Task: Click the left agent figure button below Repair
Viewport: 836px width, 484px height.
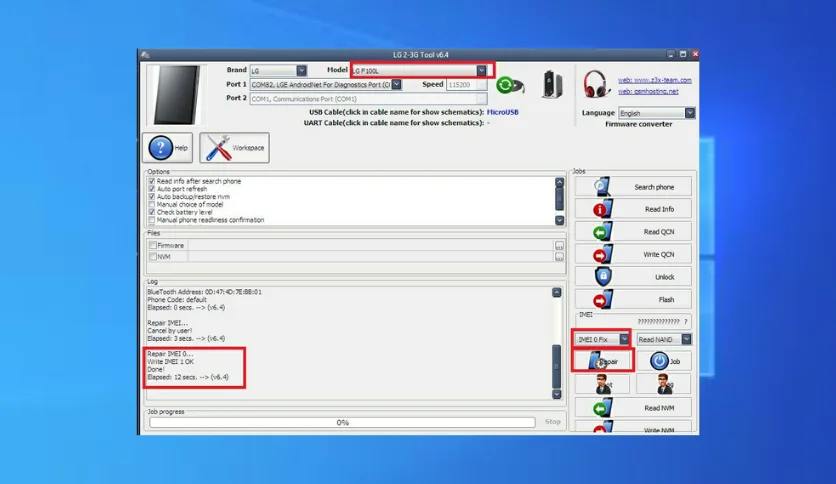Action: [x=602, y=384]
